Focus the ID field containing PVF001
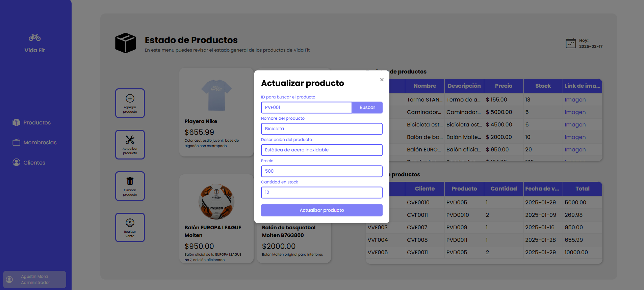 [307, 108]
